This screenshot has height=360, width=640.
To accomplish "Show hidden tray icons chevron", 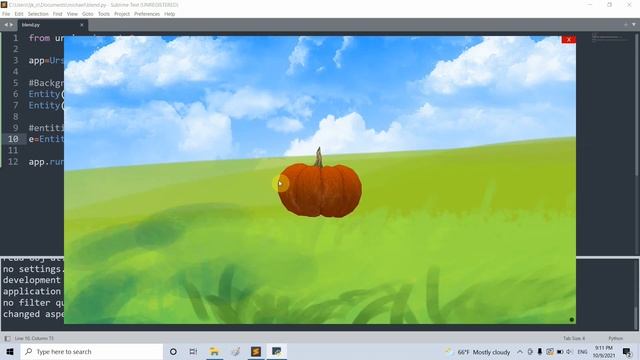I will pos(520,352).
